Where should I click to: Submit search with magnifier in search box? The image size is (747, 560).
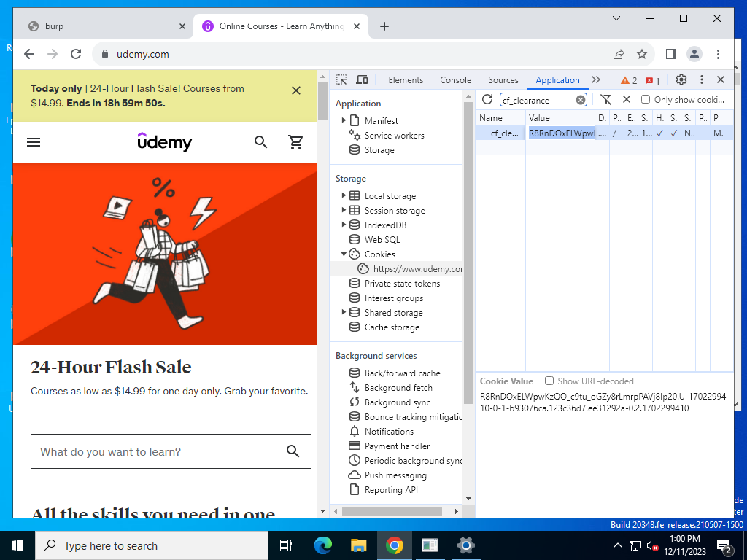click(x=293, y=451)
